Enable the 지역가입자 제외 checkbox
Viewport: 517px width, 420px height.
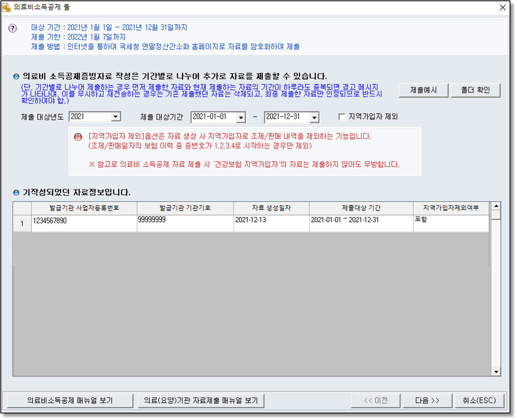tap(342, 117)
